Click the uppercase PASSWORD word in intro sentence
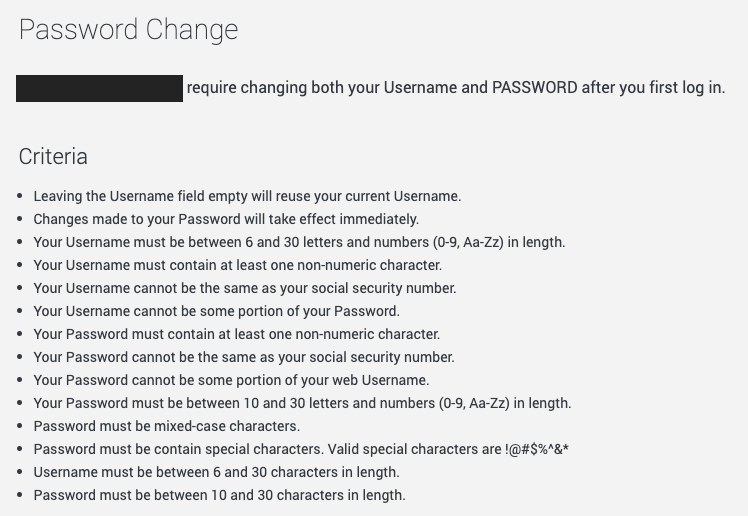 click(x=534, y=88)
